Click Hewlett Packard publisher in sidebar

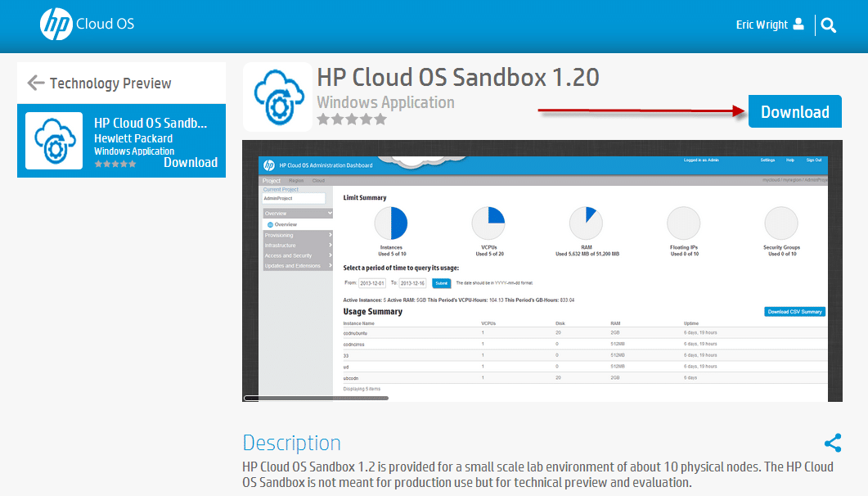coord(133,138)
